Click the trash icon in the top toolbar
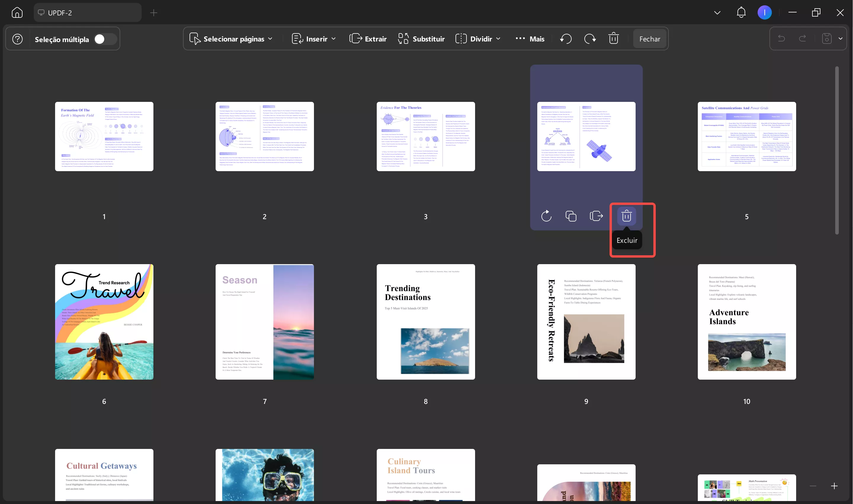 (x=613, y=39)
